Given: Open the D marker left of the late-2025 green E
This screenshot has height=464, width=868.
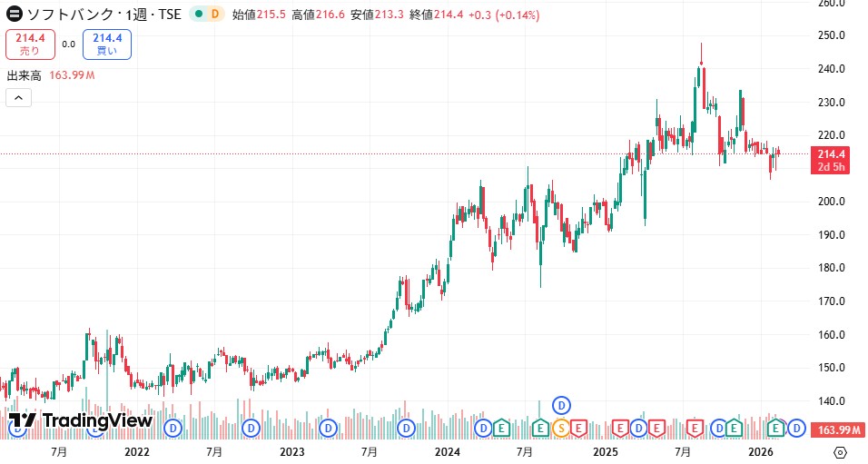Looking at the screenshot, I should click(718, 428).
